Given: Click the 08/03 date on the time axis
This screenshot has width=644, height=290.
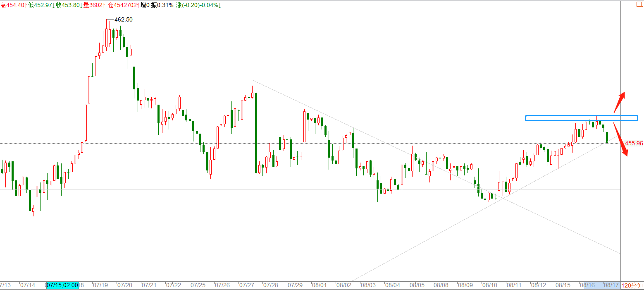Looking at the screenshot, I should (x=368, y=285).
